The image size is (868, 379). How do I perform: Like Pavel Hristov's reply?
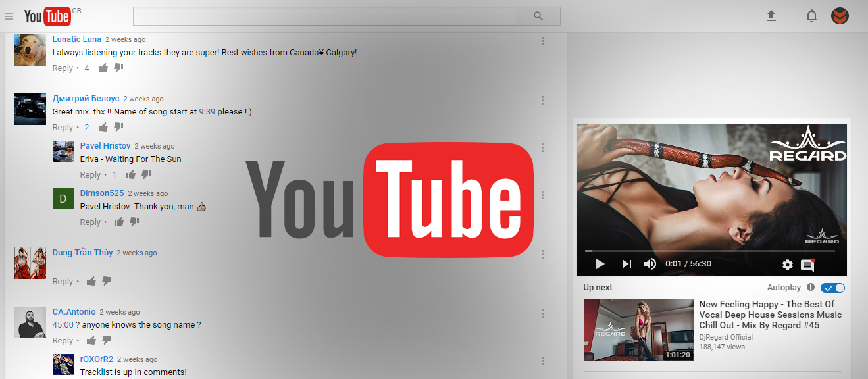pyautogui.click(x=131, y=174)
